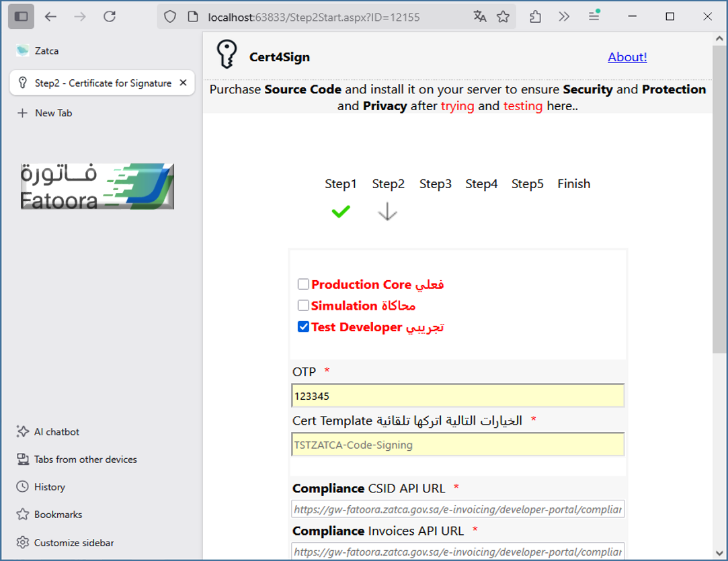Toggle the browser sidebar button

[21, 17]
